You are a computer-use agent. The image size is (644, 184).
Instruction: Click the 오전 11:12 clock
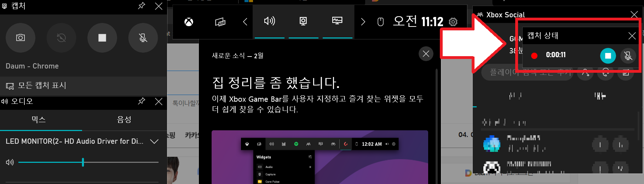(x=418, y=22)
